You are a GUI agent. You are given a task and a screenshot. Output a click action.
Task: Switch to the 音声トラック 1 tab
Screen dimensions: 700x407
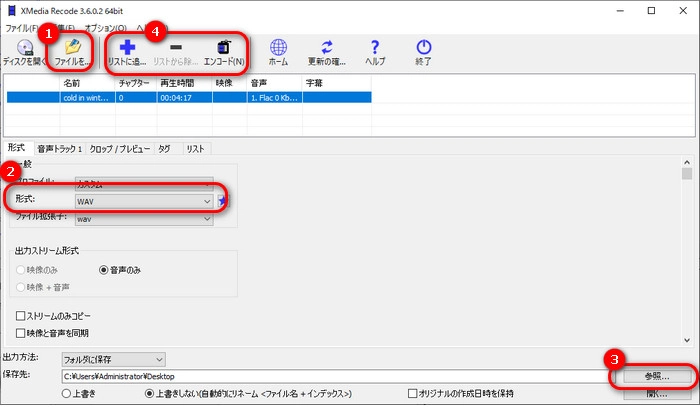[x=59, y=148]
